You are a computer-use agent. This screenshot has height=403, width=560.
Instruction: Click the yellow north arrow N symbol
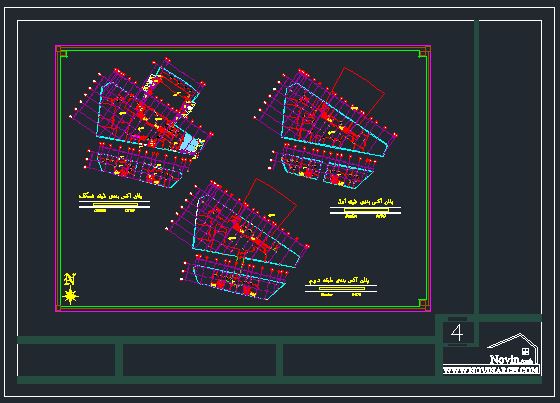70,279
